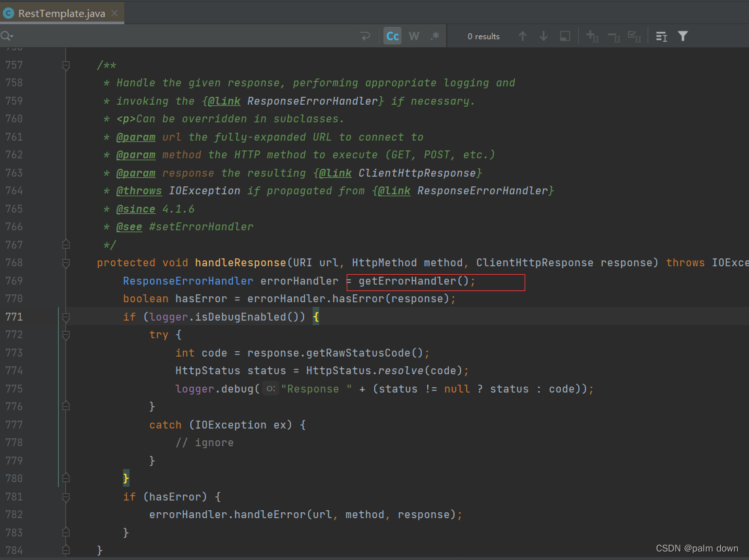
Task: Click parameter hint 'o:' in logger.debug
Action: point(270,389)
